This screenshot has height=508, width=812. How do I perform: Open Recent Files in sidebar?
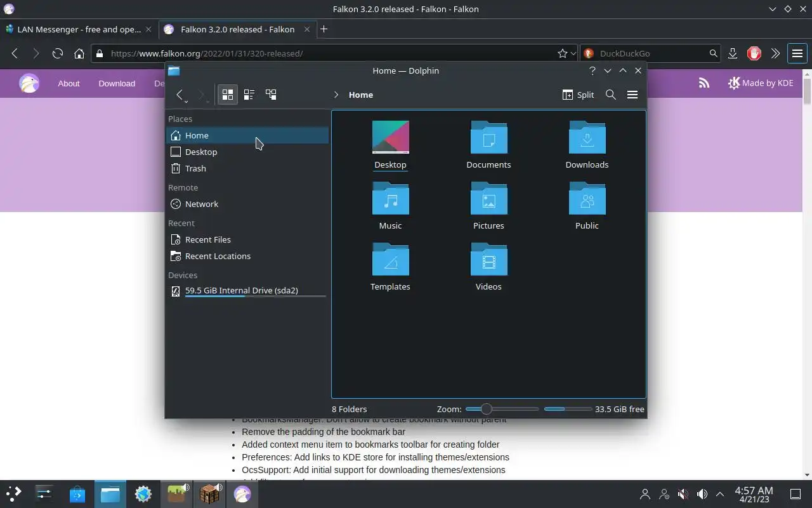point(247,239)
